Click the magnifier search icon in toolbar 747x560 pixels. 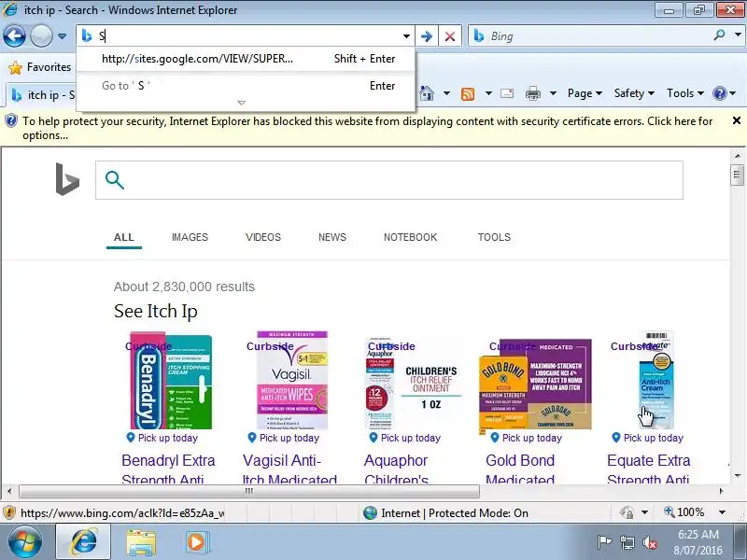point(720,35)
